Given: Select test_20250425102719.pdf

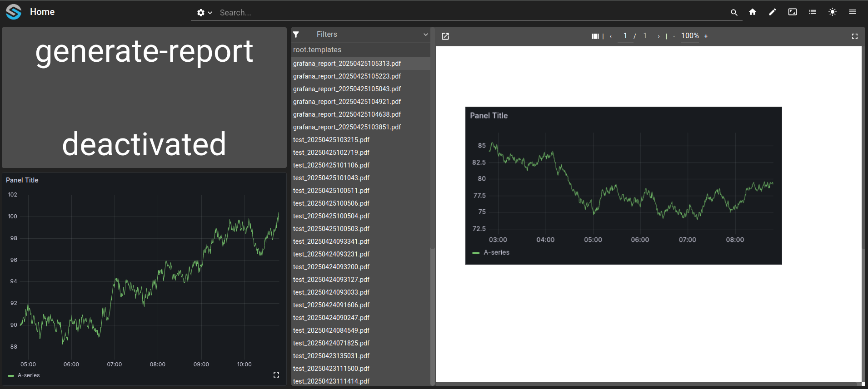Looking at the screenshot, I should (x=361, y=153).
